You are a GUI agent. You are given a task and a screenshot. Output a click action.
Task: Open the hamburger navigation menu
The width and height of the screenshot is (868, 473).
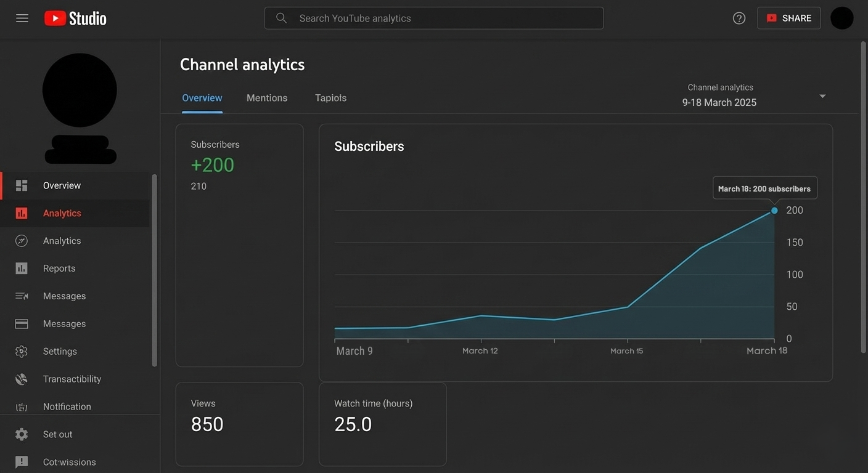click(x=22, y=18)
